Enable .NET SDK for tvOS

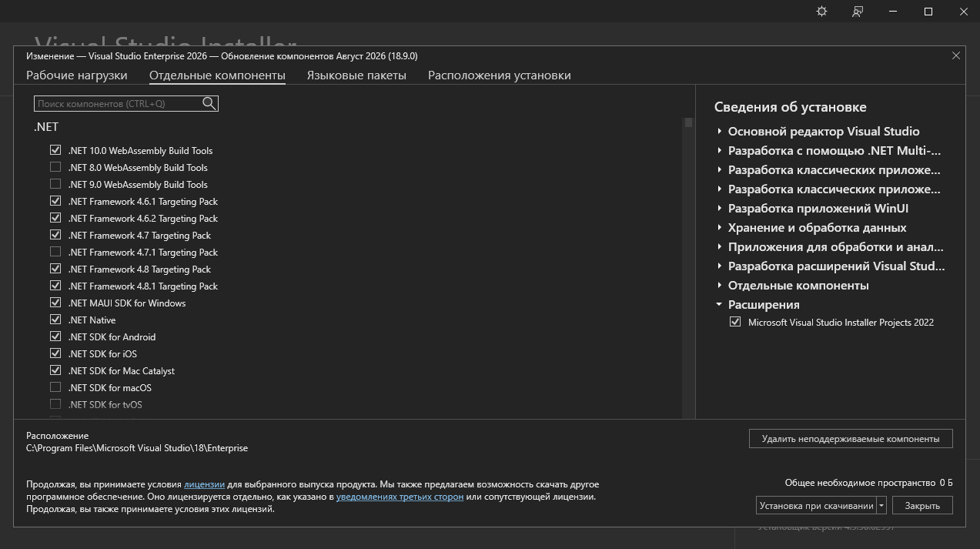pyautogui.click(x=55, y=404)
